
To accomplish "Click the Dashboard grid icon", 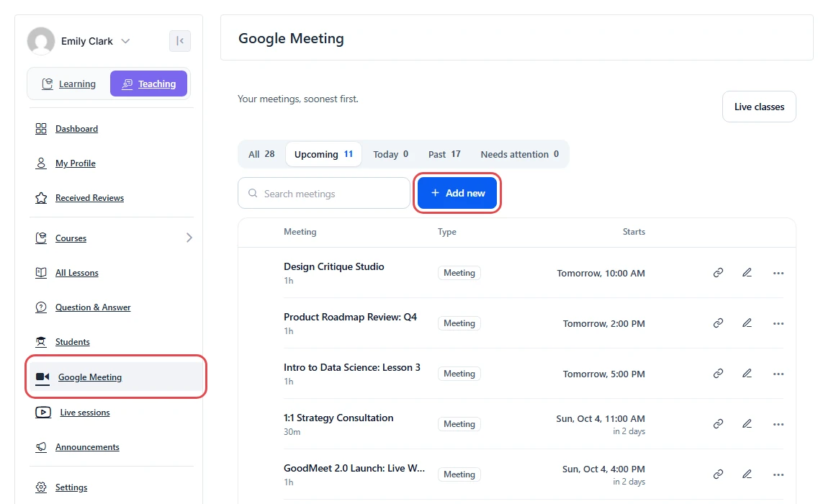I will (x=41, y=129).
